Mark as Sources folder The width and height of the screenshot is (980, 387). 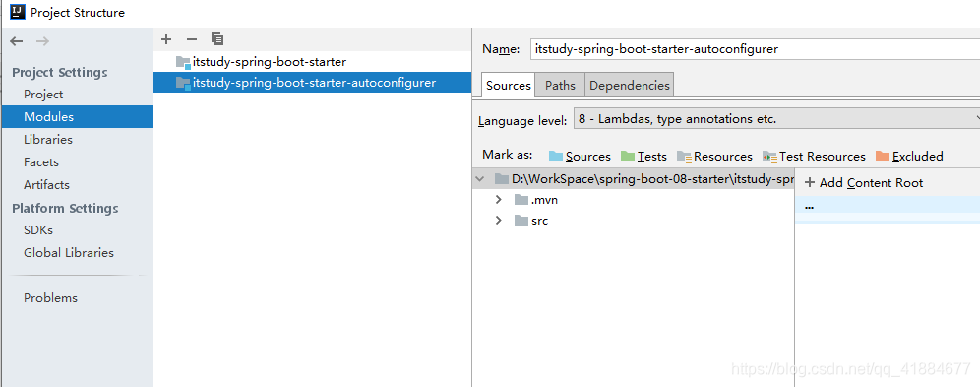pyautogui.click(x=580, y=157)
